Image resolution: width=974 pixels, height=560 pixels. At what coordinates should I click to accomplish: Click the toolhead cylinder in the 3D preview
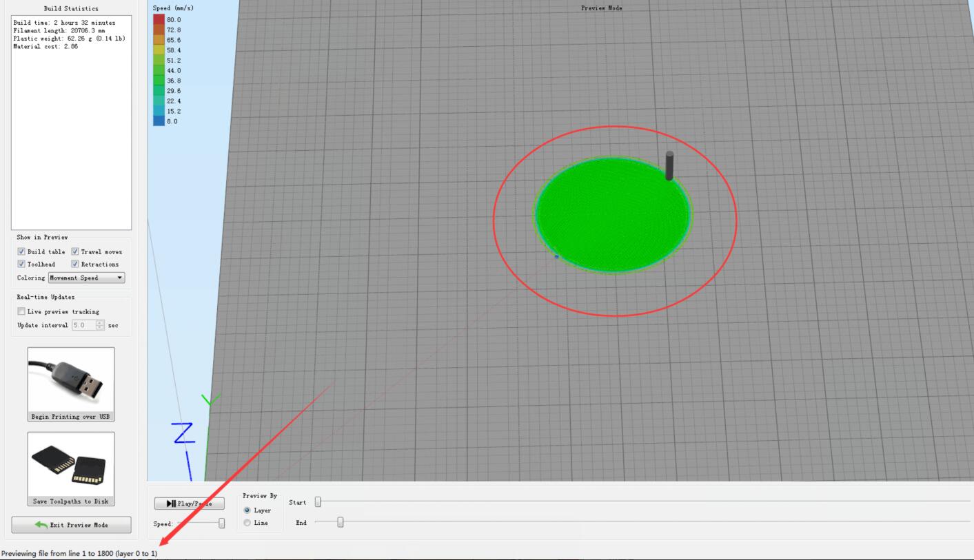669,165
